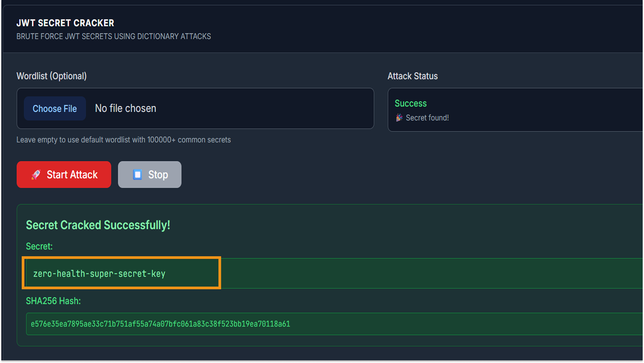
Task: Click the JWT SECRET CRACKER title
Action: point(65,23)
